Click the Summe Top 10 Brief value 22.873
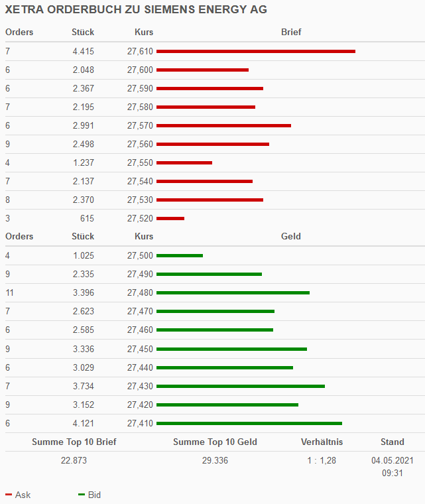The image size is (425, 504). (74, 460)
